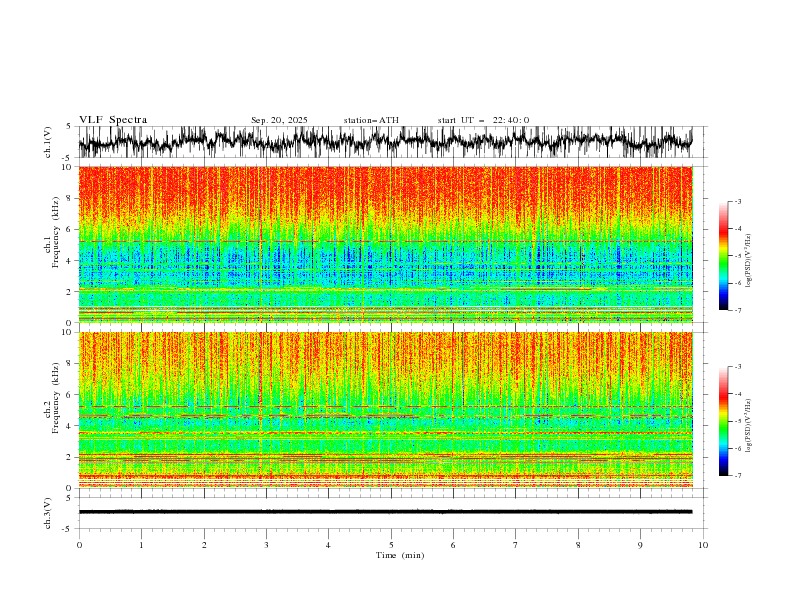Viewport: 792px width, 612px height.
Task: Click the "2" kHz tick of ch.2 spectrogram
Action: 70,457
